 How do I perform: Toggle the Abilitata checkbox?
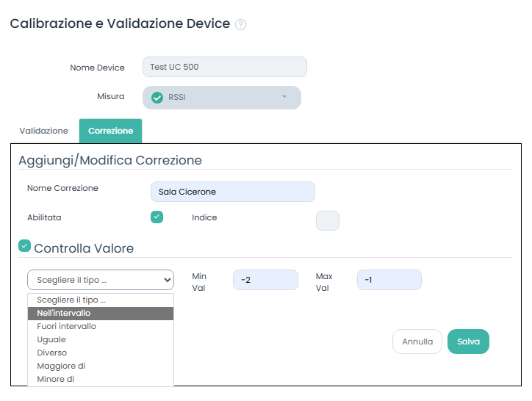(x=157, y=217)
